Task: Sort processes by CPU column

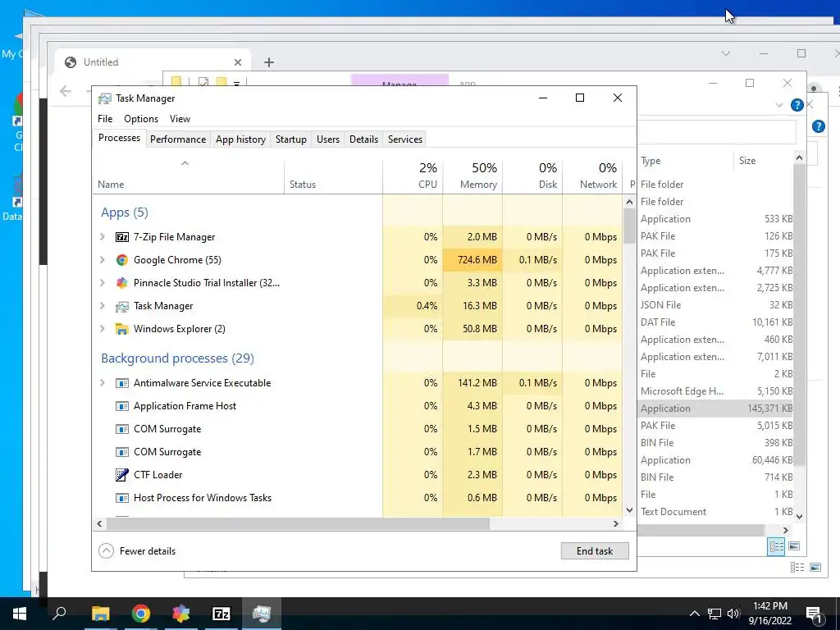Action: 413,176
